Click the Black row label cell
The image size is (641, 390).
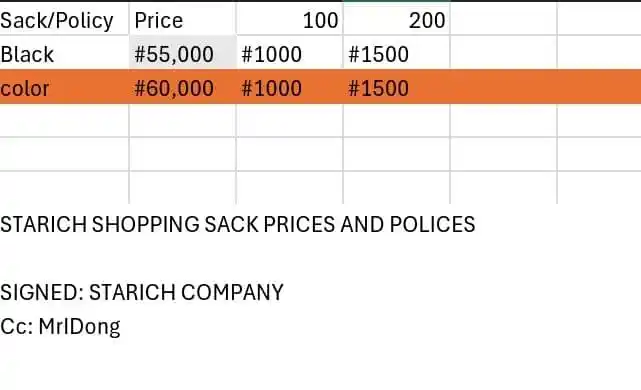tap(64, 52)
